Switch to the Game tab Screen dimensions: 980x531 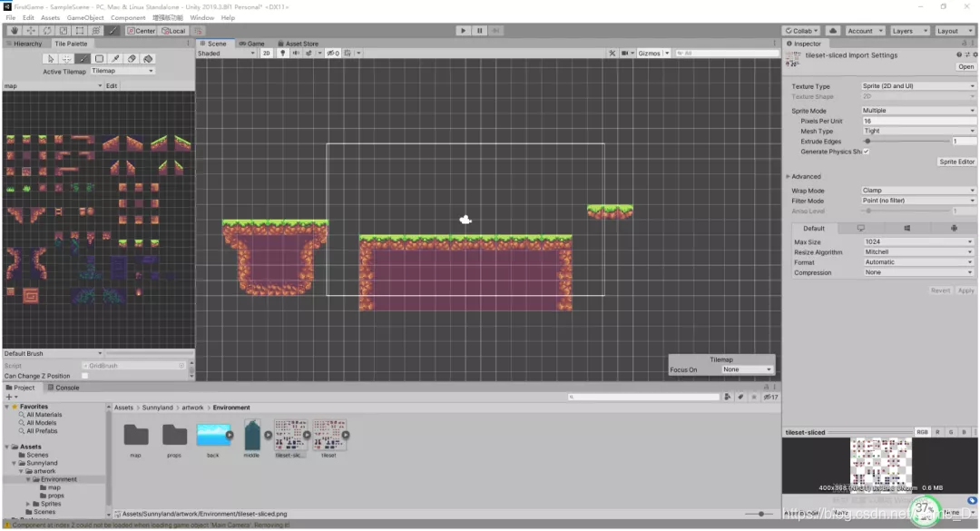252,44
